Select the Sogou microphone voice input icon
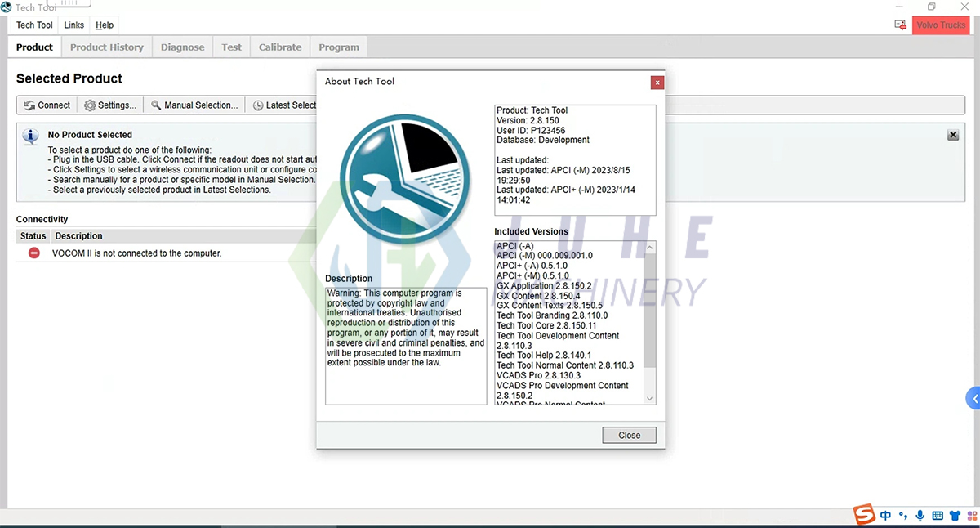 pos(920,515)
